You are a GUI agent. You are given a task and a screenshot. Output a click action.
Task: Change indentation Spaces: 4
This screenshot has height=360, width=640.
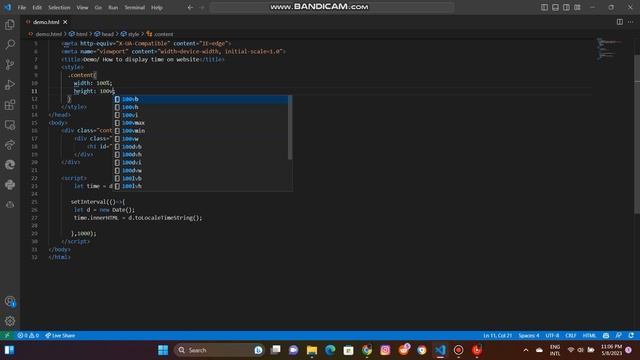tap(529, 336)
